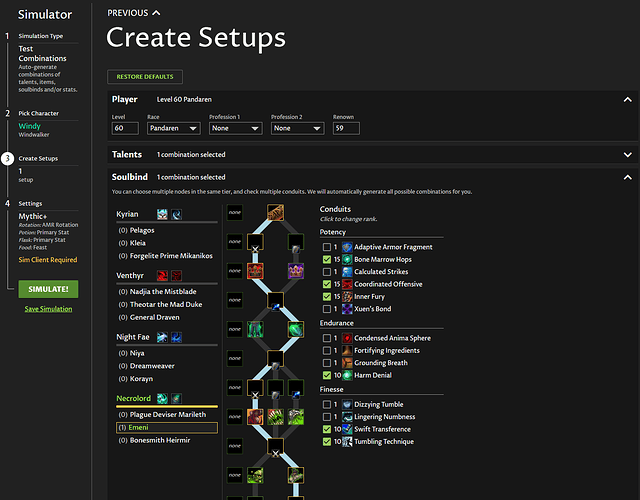The image size is (640, 500).
Task: Go to the PREVIOUS step
Action: pos(133,13)
